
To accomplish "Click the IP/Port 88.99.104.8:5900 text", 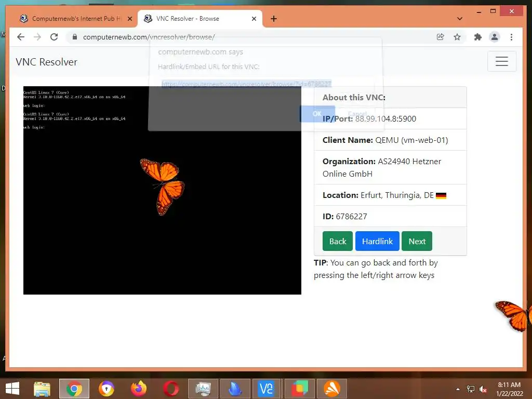I will (x=369, y=119).
